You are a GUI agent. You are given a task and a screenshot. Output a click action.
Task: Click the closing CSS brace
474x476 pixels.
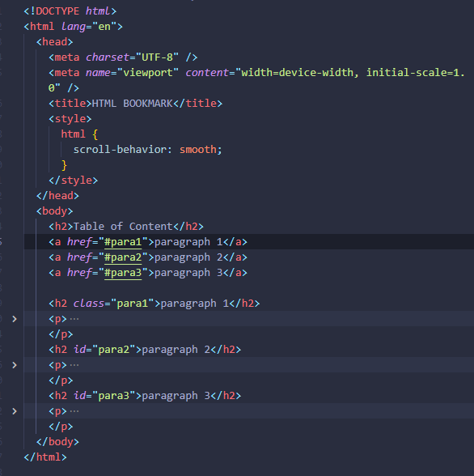pyautogui.click(x=64, y=165)
